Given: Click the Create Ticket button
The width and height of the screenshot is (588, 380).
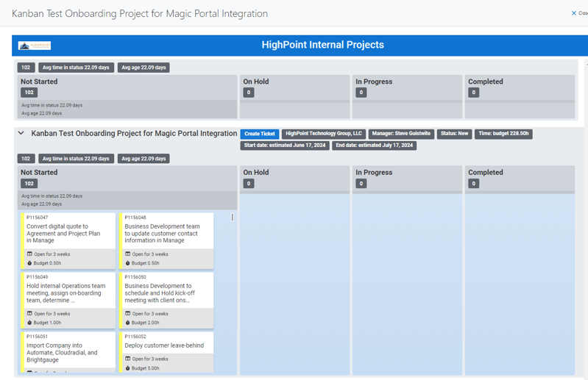Looking at the screenshot, I should click(260, 134).
